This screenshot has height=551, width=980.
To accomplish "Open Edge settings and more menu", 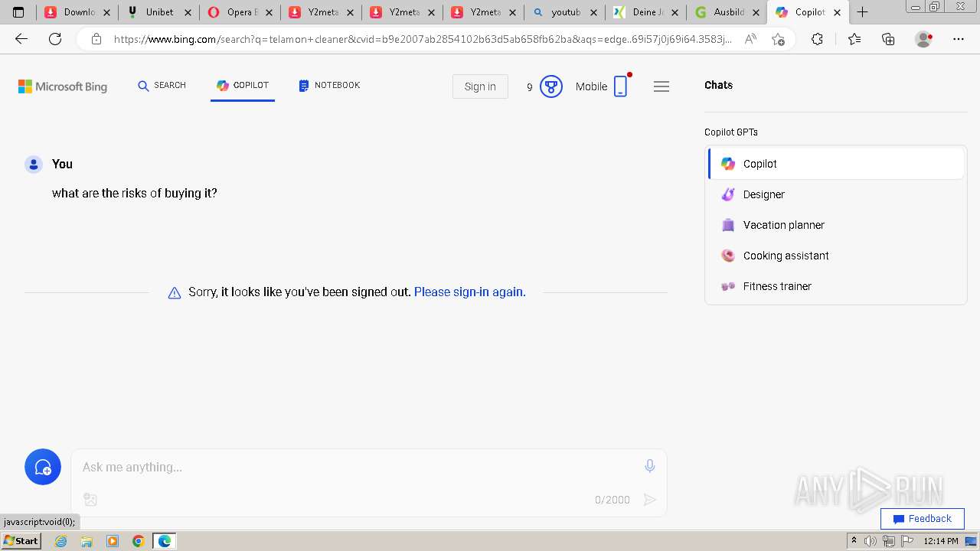I will point(959,39).
